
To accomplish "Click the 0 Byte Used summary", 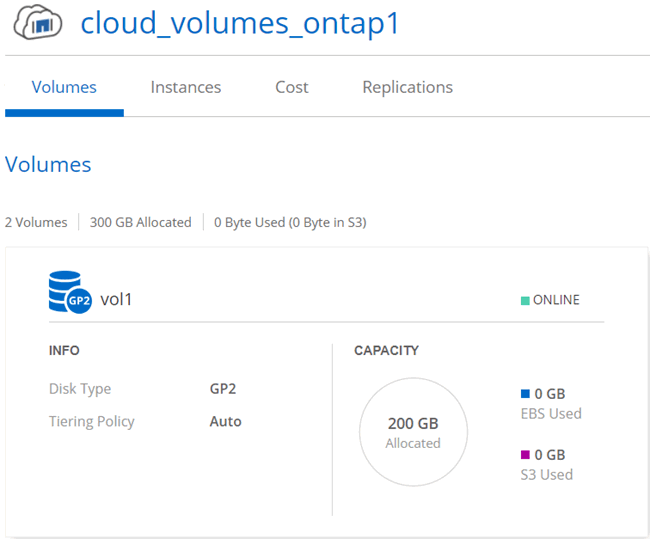I will coord(290,223).
